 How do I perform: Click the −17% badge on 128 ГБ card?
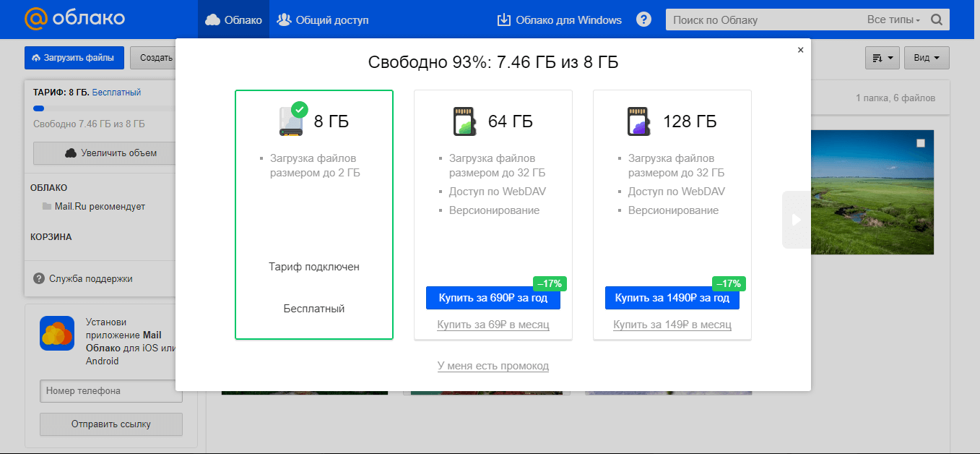click(729, 283)
